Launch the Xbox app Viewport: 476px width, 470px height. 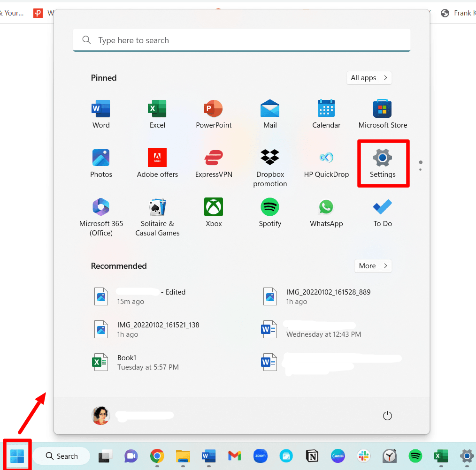(x=214, y=207)
